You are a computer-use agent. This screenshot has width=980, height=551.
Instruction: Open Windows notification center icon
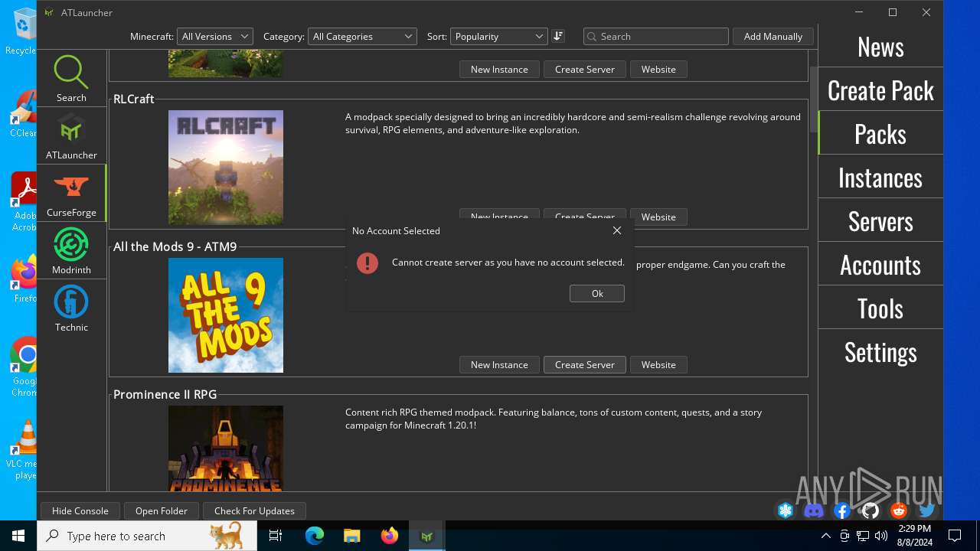coord(955,536)
